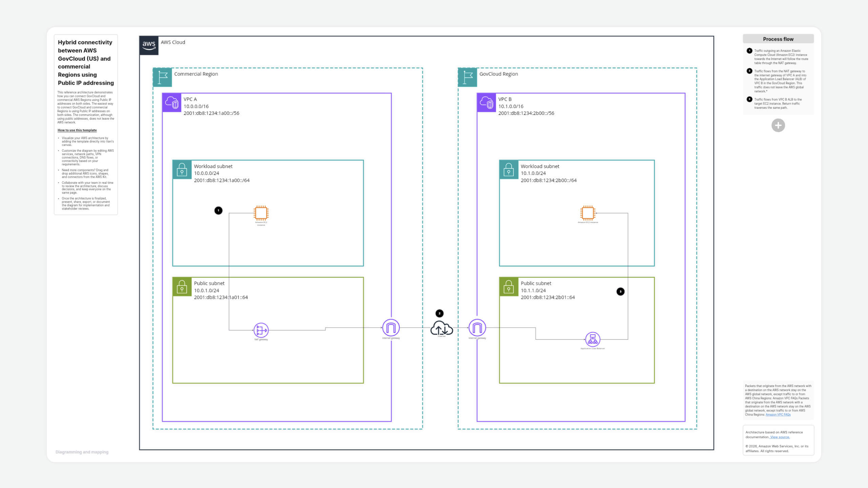Viewport: 868px width, 488px height.
Task: Select the Architecture based on AWS reference text
Action: [x=774, y=435]
